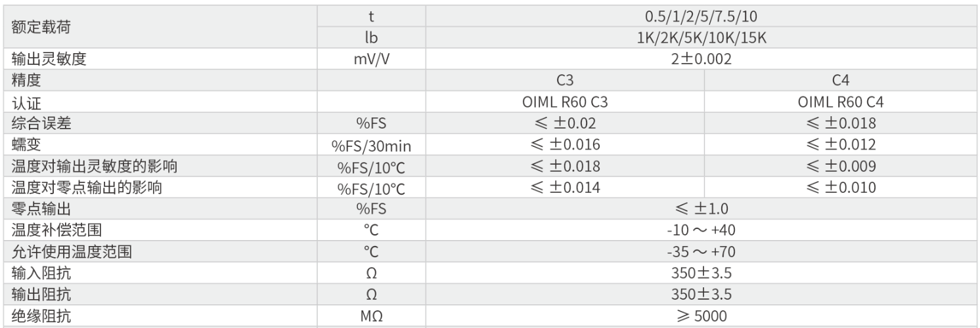Screen dimensions: 980x328
Task: Click the -35 ~ +70 temperature range
Action: coord(701,252)
